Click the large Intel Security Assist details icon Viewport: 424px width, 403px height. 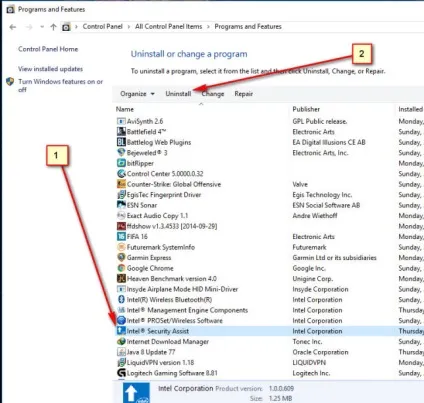(x=136, y=393)
